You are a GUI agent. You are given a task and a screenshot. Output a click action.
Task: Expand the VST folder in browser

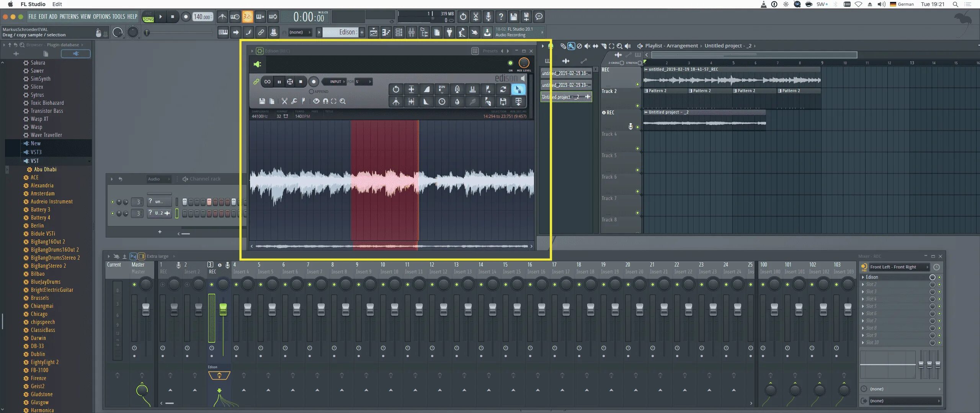coord(34,161)
